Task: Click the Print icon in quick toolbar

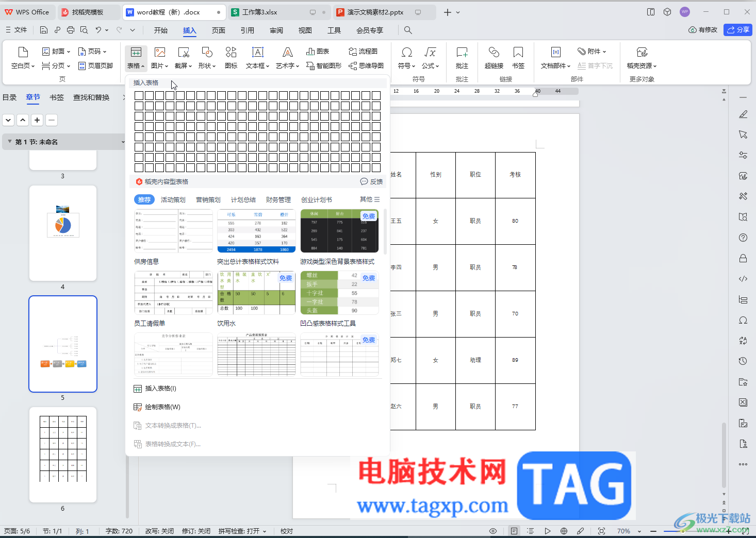Action: pyautogui.click(x=71, y=30)
